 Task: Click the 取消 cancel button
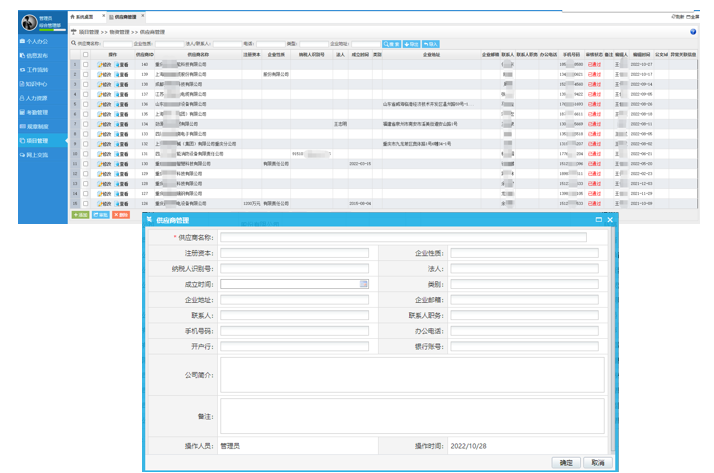click(597, 462)
